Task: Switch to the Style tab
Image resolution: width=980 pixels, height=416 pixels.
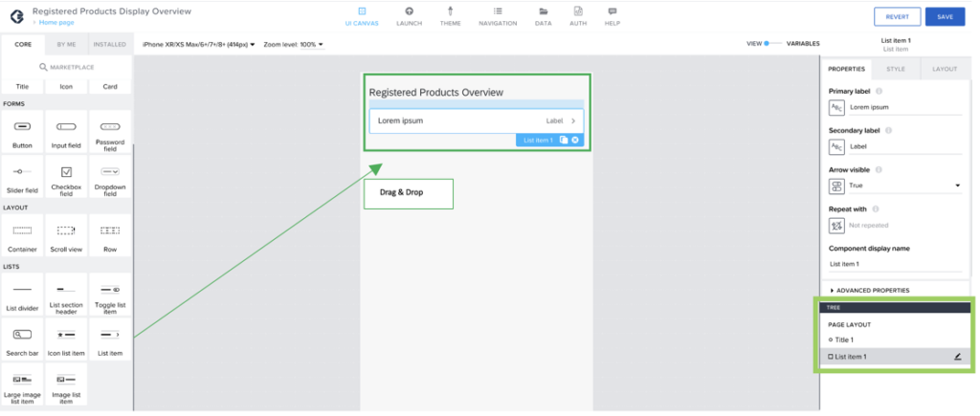Action: click(x=896, y=69)
